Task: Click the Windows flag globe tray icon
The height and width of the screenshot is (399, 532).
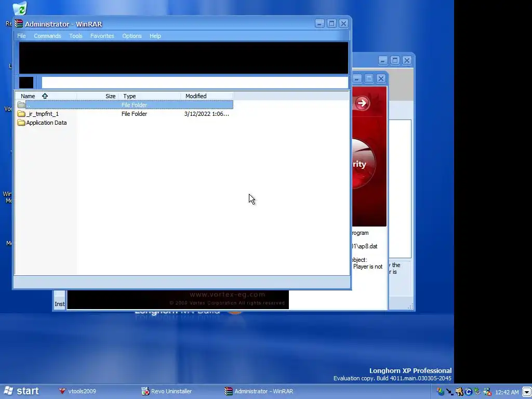Action: [441, 392]
